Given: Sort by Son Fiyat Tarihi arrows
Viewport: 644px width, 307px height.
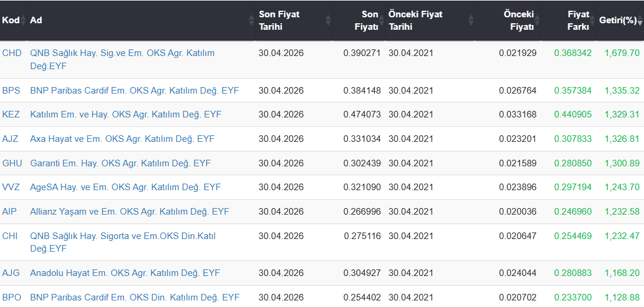Looking at the screenshot, I should click(328, 20).
